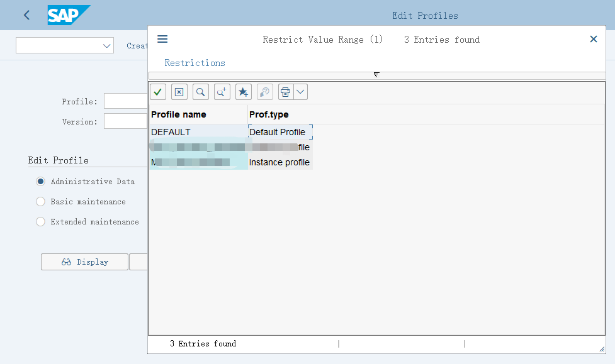Click the Find Next icon
615x364 pixels.
[222, 92]
